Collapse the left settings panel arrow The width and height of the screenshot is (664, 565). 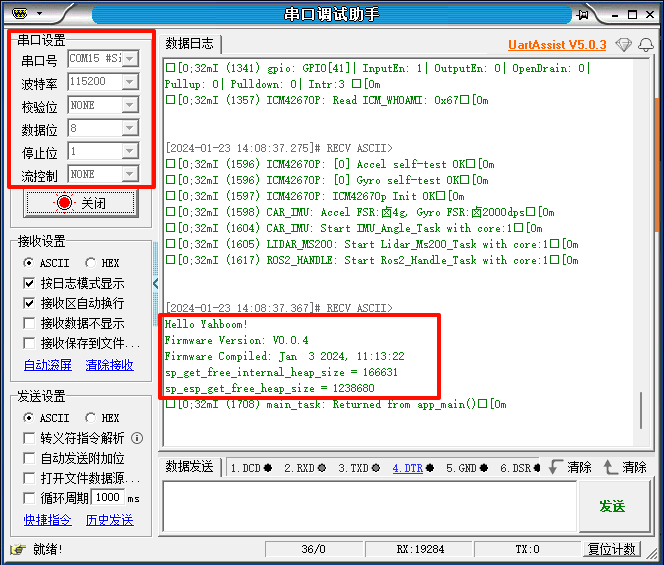[155, 284]
